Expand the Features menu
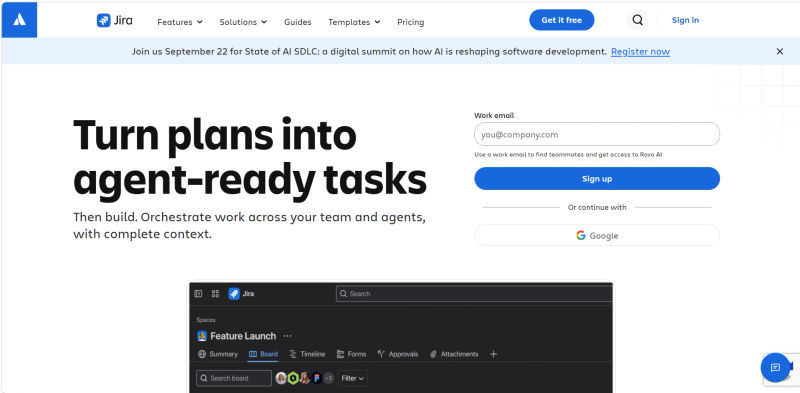This screenshot has width=800, height=393. (x=180, y=22)
